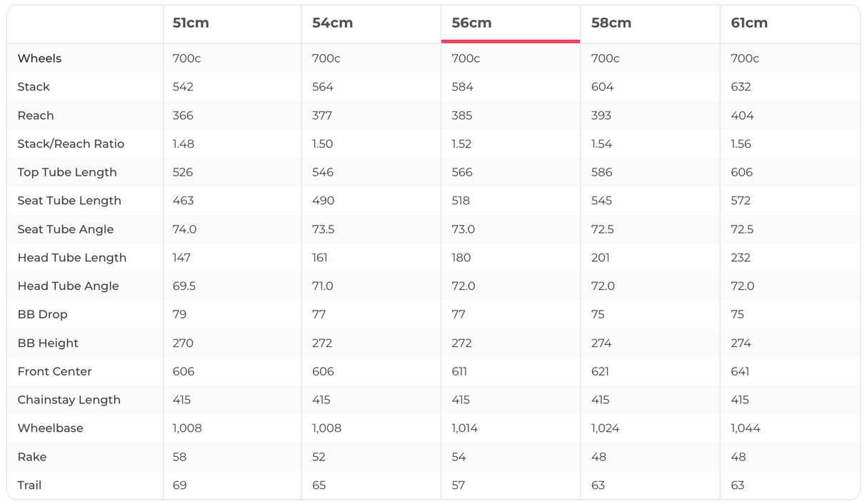The image size is (867, 504).
Task: Select the Stack row label
Action: pos(34,87)
